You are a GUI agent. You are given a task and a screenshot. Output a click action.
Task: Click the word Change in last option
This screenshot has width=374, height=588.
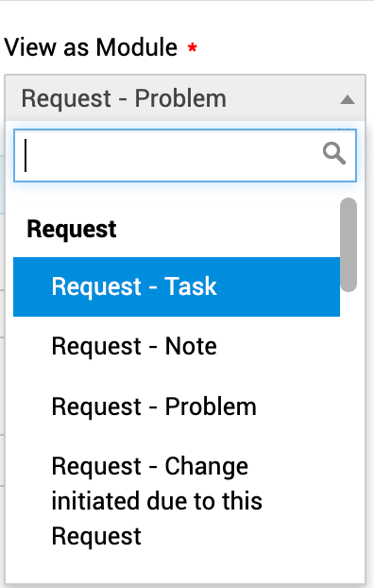point(207,467)
